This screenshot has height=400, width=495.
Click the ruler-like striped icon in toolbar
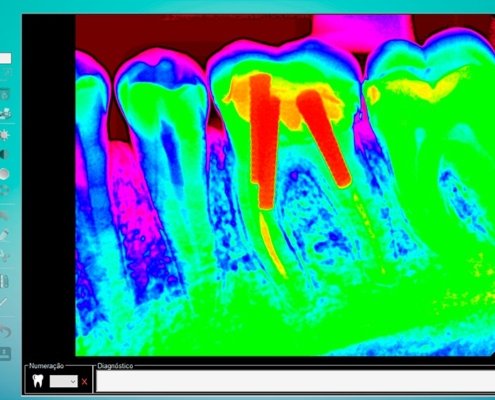tap(4, 282)
